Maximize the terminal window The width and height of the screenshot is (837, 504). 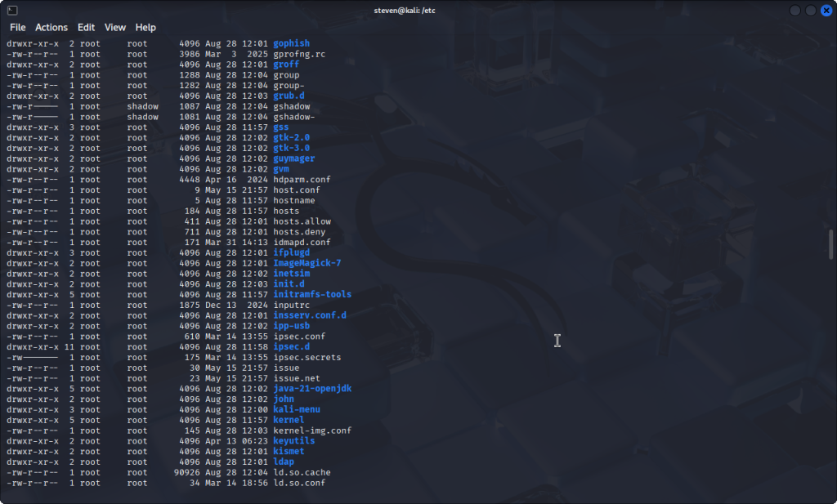[810, 10]
